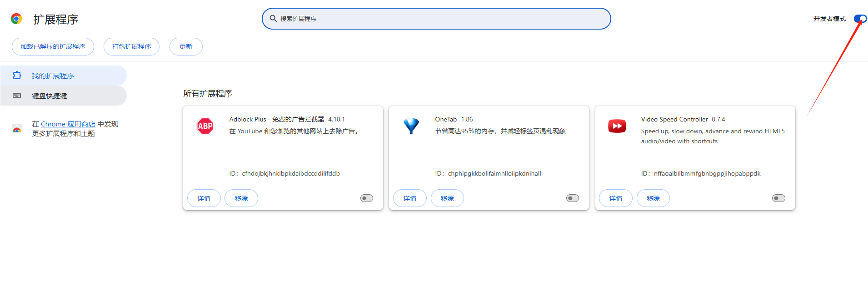Open 键盘快捷键 in the sidebar
Viewport: 868px width, 308px height.
(63, 96)
